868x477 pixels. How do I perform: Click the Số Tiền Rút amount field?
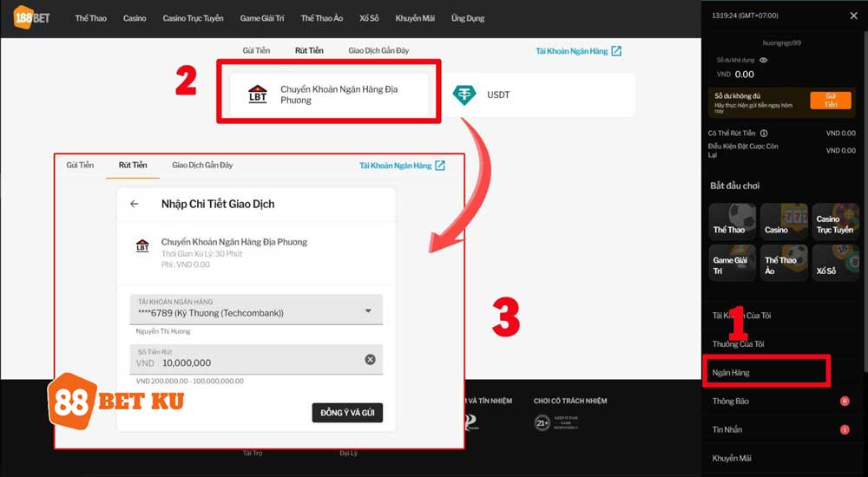coord(256,359)
